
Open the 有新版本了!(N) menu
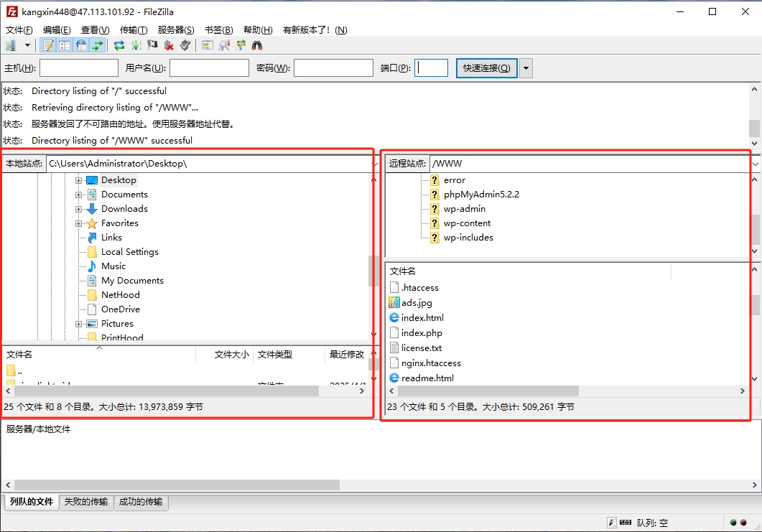(315, 30)
